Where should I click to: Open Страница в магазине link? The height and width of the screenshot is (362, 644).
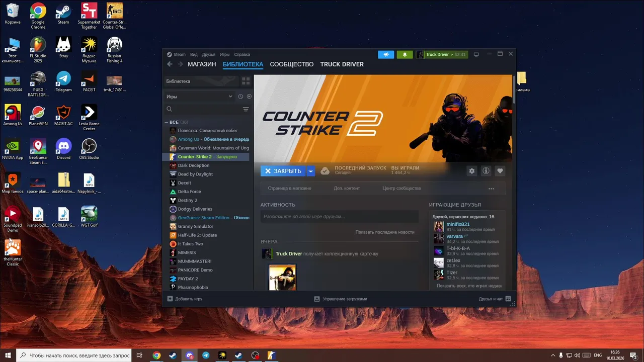pyautogui.click(x=289, y=189)
